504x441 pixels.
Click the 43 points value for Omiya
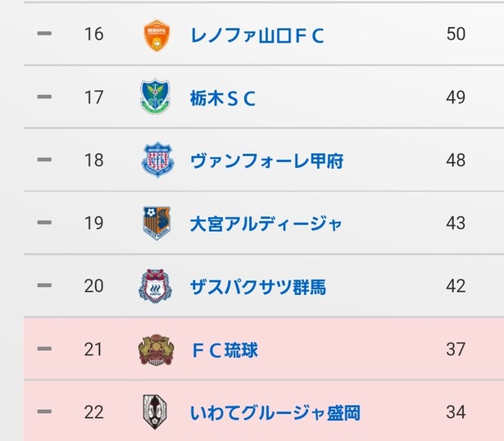click(x=456, y=223)
